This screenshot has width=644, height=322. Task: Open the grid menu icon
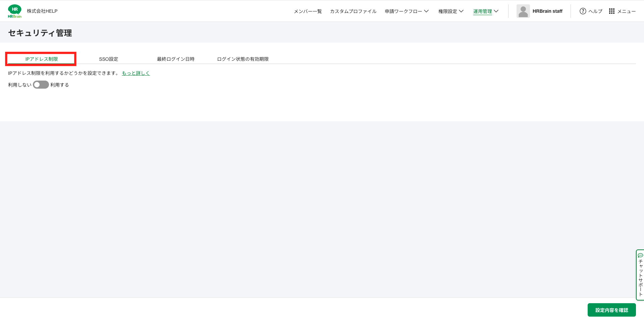612,11
